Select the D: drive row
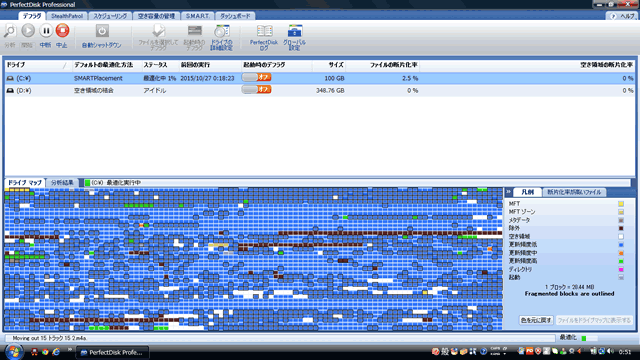This screenshot has height=360, width=640. (x=320, y=90)
